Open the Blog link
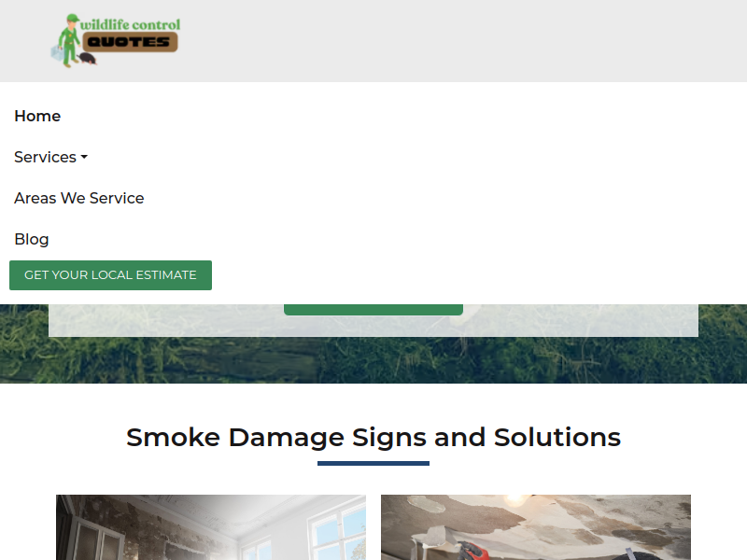Image resolution: width=747 pixels, height=560 pixels. click(x=32, y=239)
